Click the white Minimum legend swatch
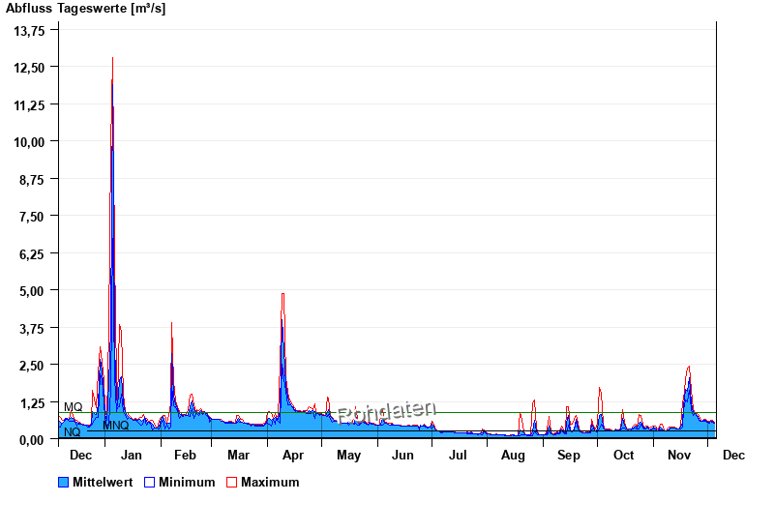774x532 pixels. click(149, 482)
